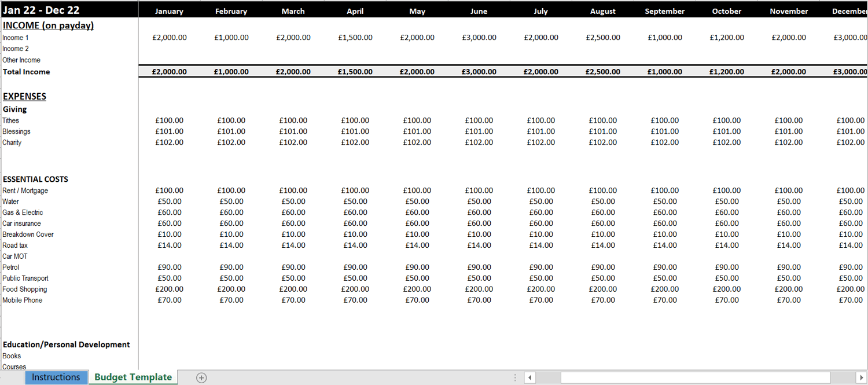Click the Education/Personal Development heading
This screenshot has height=385, width=868.
67,344
